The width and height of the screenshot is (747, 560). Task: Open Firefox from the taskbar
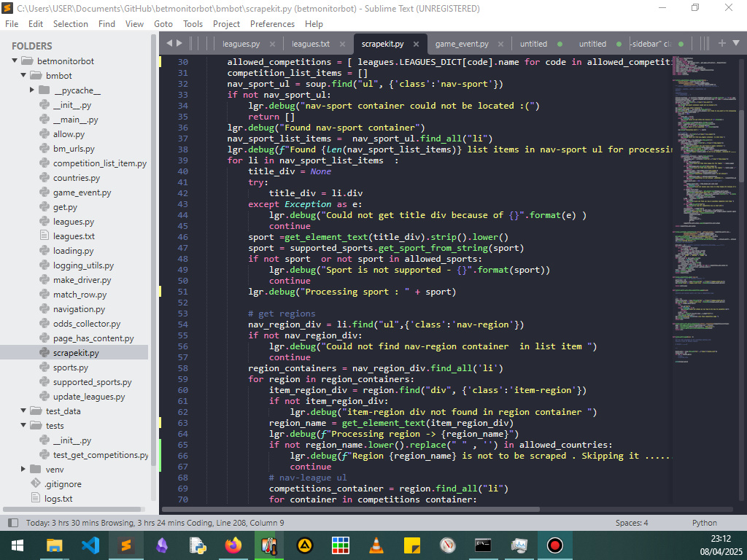[x=233, y=545]
